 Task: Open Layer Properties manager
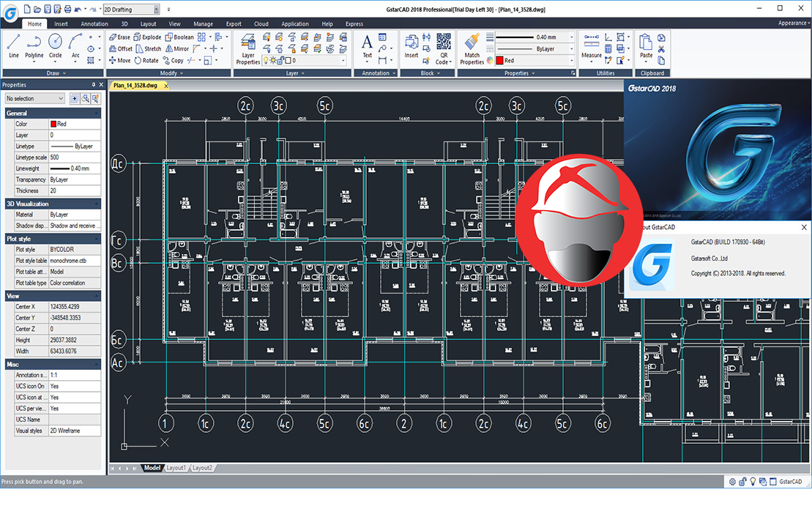coord(248,49)
